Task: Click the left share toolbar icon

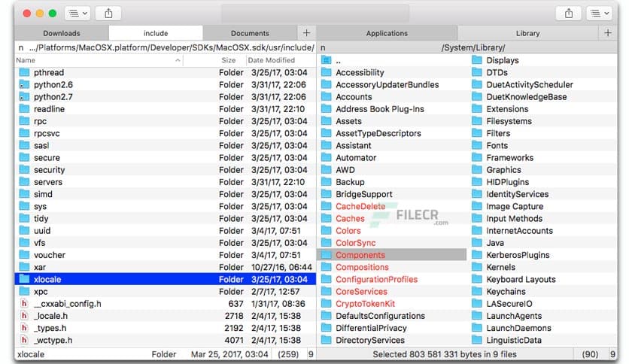Action: coord(108,14)
